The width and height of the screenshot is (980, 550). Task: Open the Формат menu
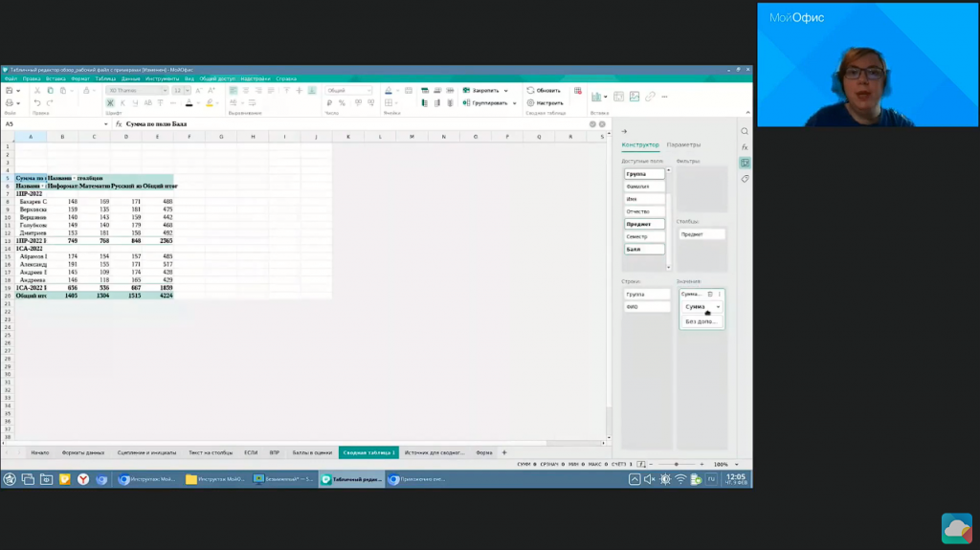pyautogui.click(x=80, y=78)
